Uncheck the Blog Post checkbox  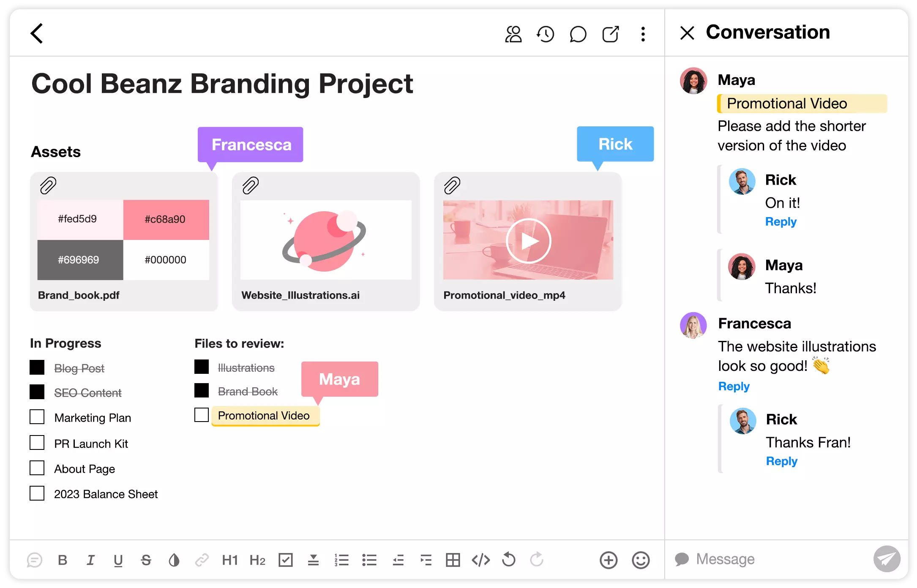click(x=37, y=367)
